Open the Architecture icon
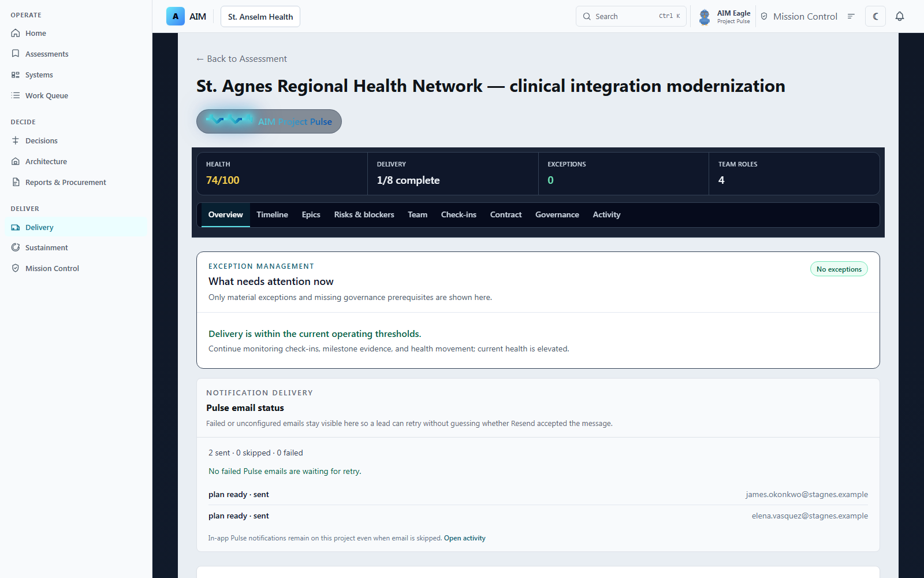Viewport: 924px width, 578px height. click(x=16, y=161)
